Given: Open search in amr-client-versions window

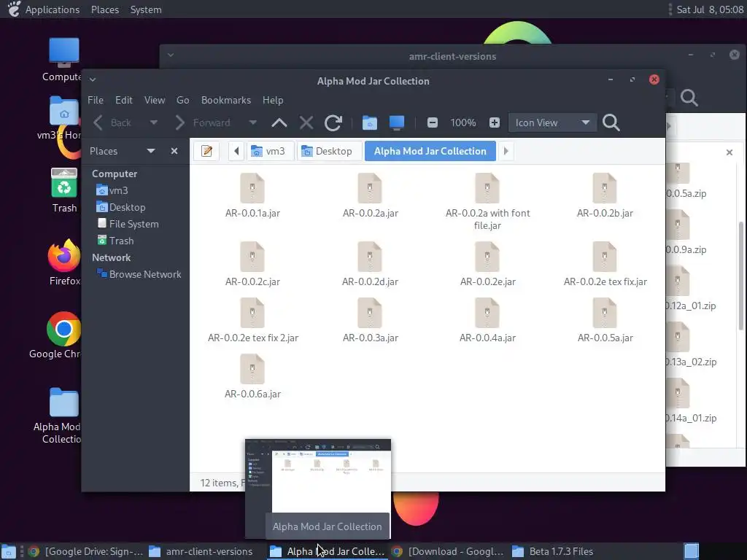Looking at the screenshot, I should tap(689, 98).
